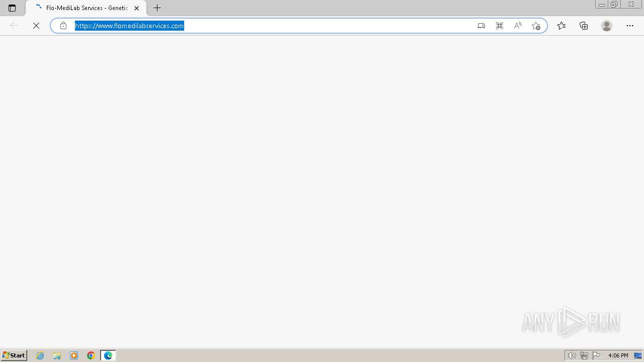The height and width of the screenshot is (362, 644).
Task: View site information padlock icon
Action: [63, 26]
